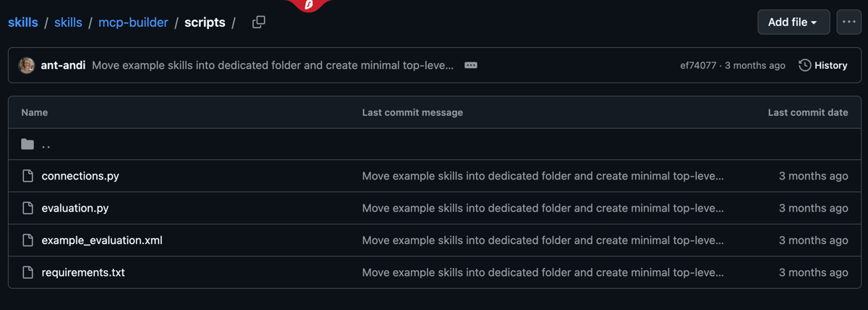Open the more options ellipsis menu
868x310 pixels.
[849, 22]
